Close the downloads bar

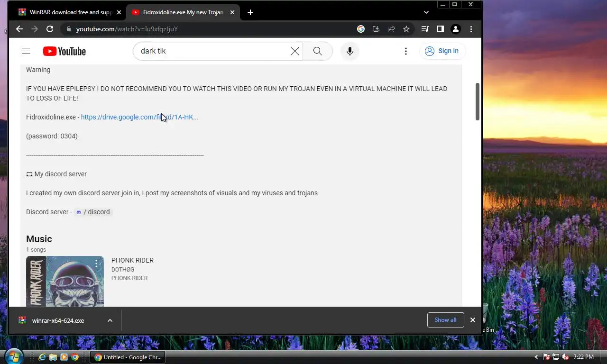point(472,320)
